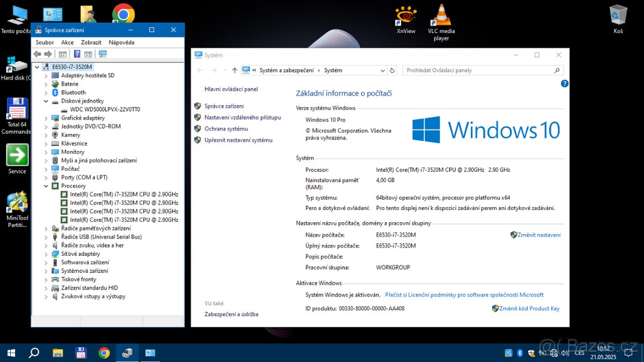644x362 pixels.
Task: Select the Baterie tree item
Action: pyautogui.click(x=70, y=84)
